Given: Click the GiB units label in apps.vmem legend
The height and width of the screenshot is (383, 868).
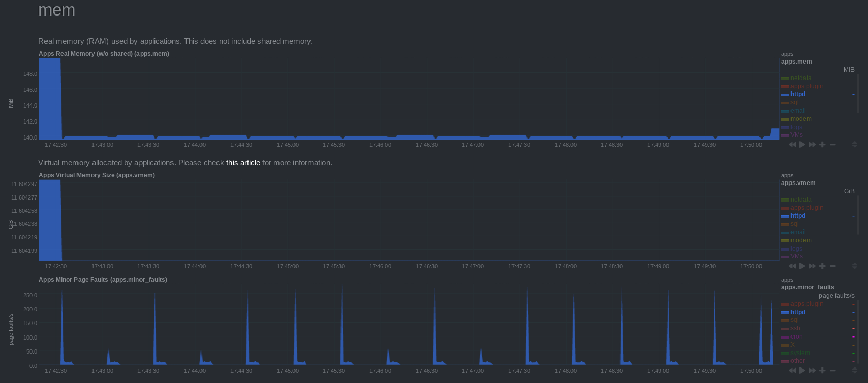Looking at the screenshot, I should coord(849,191).
